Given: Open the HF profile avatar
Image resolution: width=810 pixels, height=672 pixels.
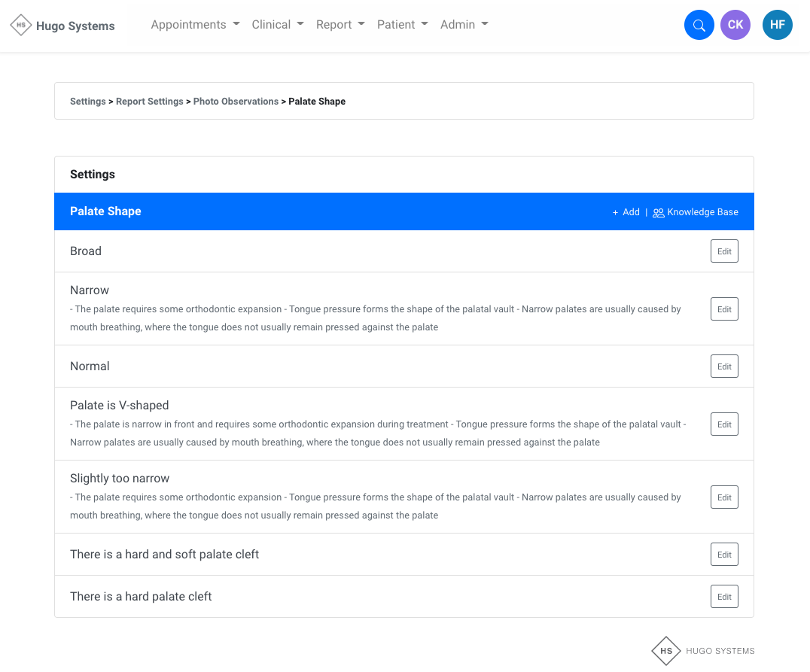Looking at the screenshot, I should point(778,25).
